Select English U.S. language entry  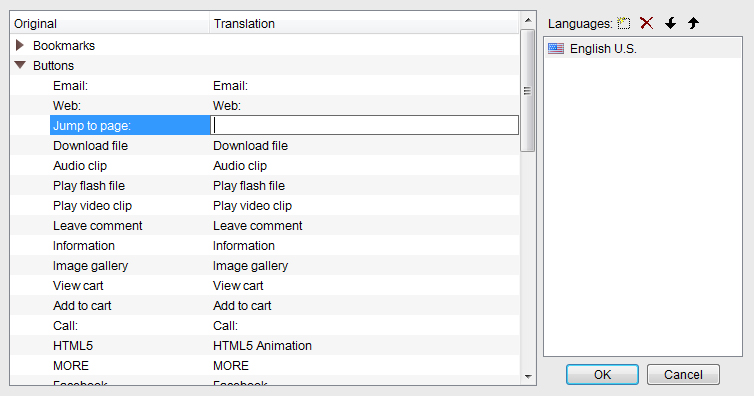pos(643,49)
